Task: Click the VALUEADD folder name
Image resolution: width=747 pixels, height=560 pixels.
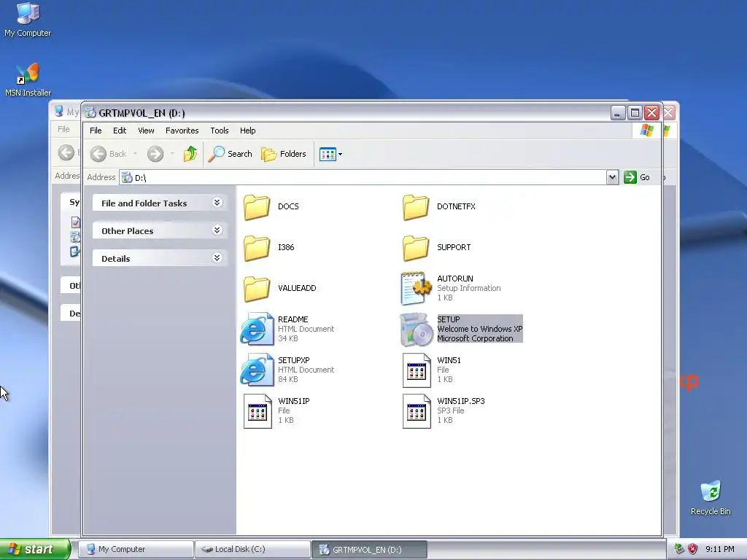Action: tap(297, 288)
